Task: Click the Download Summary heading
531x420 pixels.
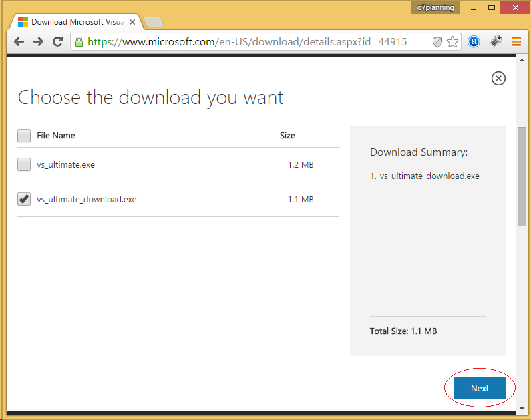Action: point(419,152)
